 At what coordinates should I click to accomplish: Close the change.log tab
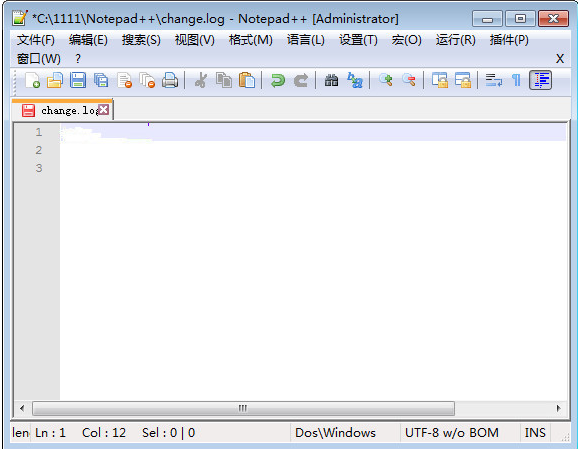[104, 109]
